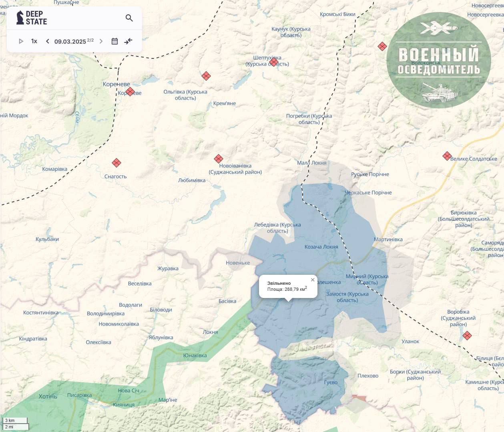Change the 1x playback speed
Viewport: 504px width, 432px height.
34,41
